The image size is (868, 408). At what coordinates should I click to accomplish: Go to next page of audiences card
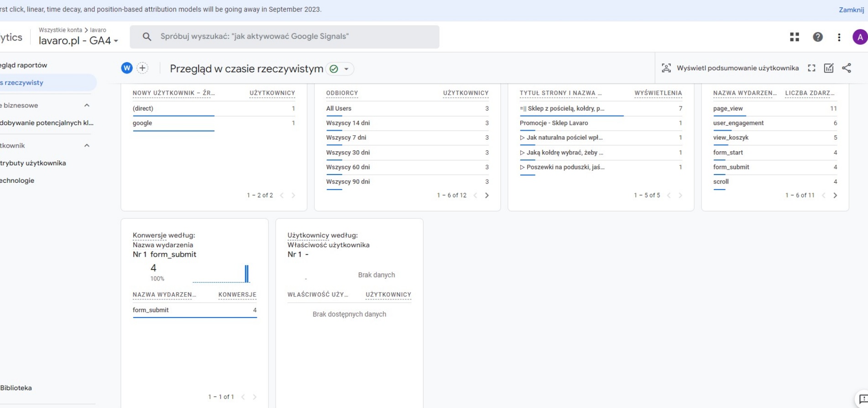coord(487,196)
